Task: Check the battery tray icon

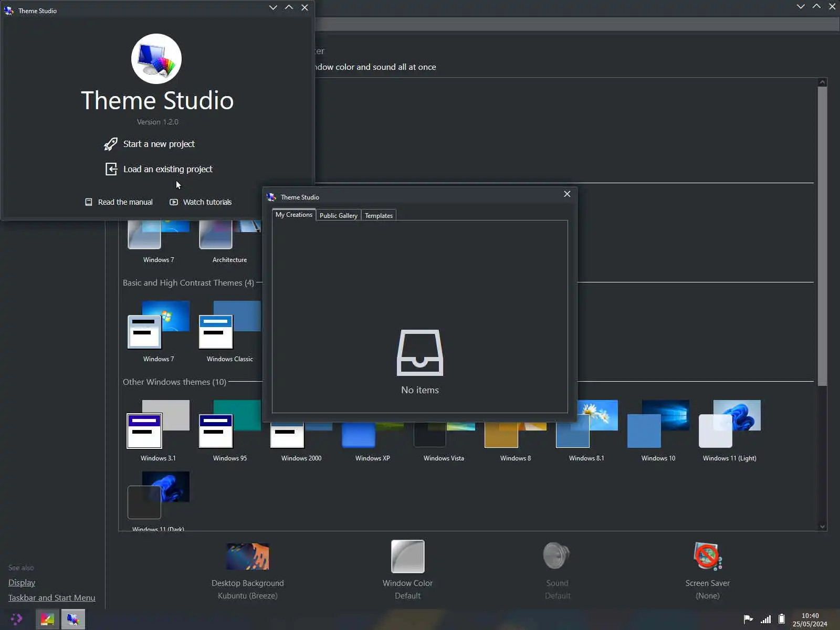Action: pyautogui.click(x=782, y=619)
